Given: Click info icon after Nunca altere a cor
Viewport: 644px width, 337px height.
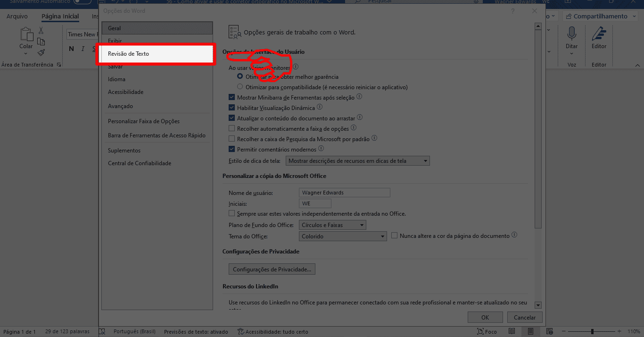Looking at the screenshot, I should pos(514,235).
